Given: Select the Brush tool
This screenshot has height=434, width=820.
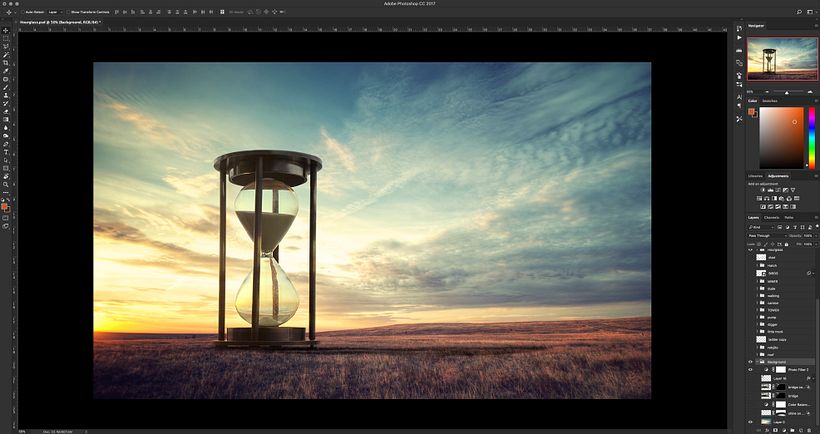Looking at the screenshot, I should tap(6, 87).
